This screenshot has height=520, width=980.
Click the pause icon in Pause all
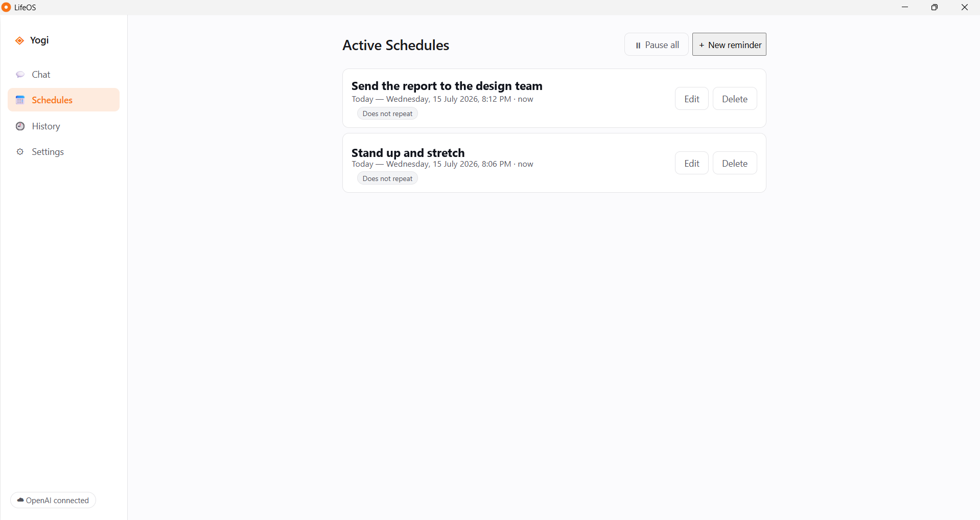click(638, 46)
